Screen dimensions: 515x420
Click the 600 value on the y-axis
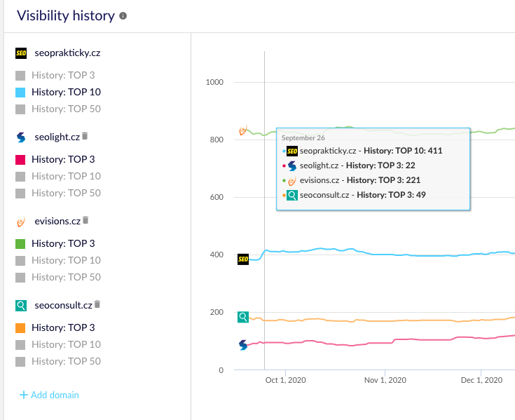click(217, 197)
